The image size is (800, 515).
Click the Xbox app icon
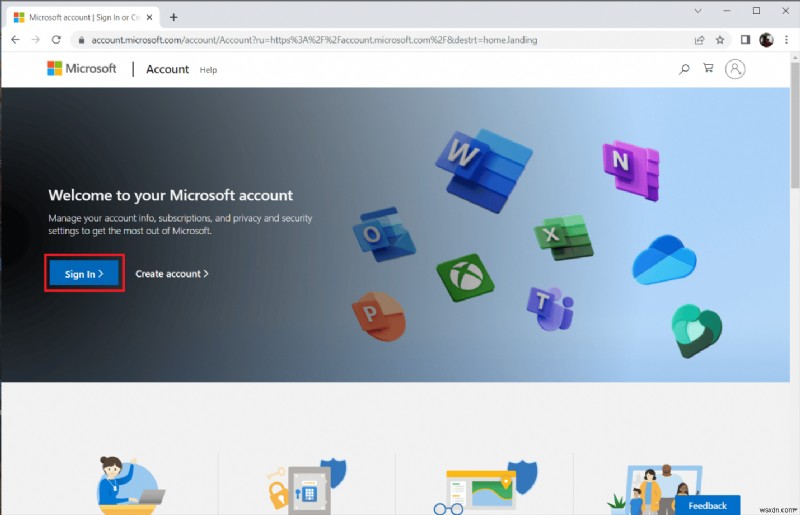(465, 278)
